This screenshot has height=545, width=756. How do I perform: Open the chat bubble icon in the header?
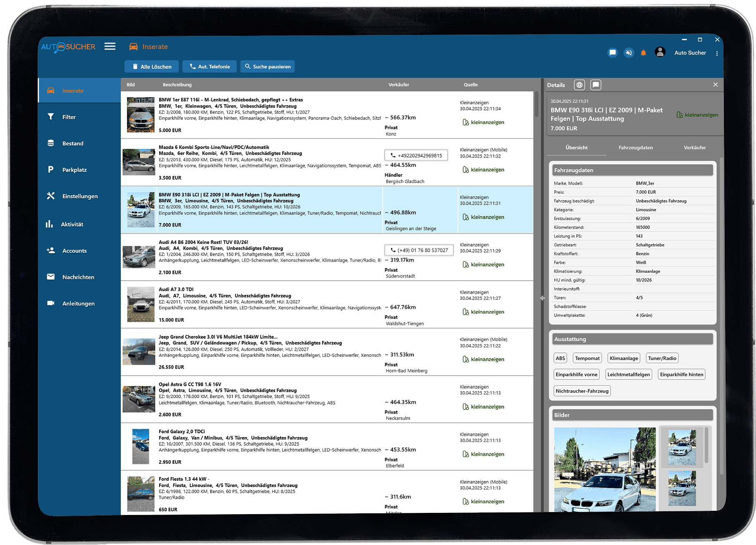click(612, 53)
